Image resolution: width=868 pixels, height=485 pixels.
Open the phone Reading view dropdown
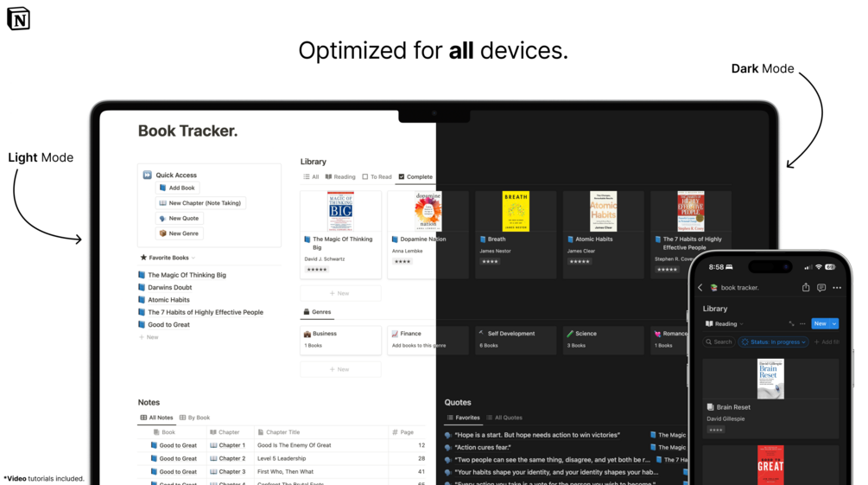[x=724, y=323]
